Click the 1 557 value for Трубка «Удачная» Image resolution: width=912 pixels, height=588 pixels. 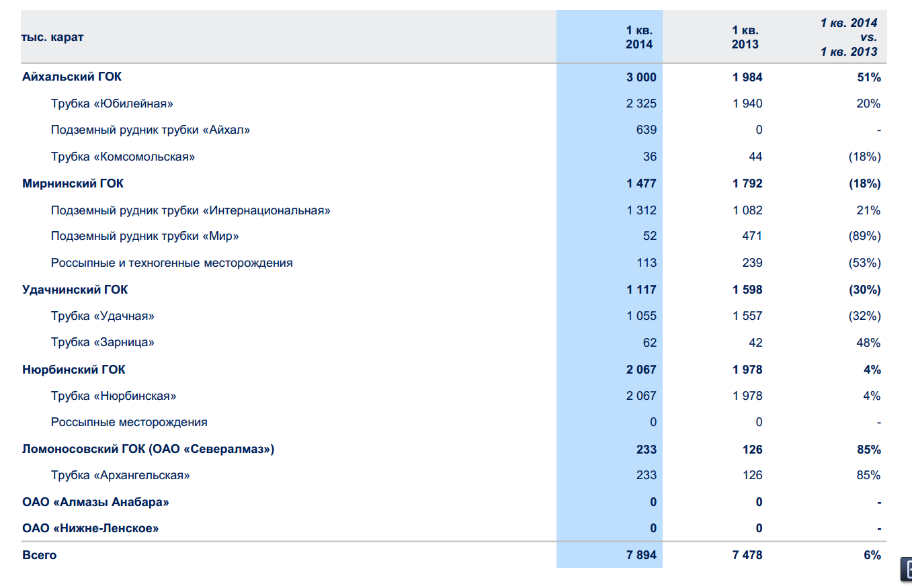click(747, 316)
